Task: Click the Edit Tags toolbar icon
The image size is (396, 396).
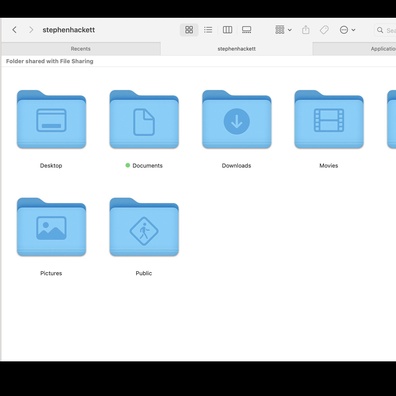Action: pos(324,30)
